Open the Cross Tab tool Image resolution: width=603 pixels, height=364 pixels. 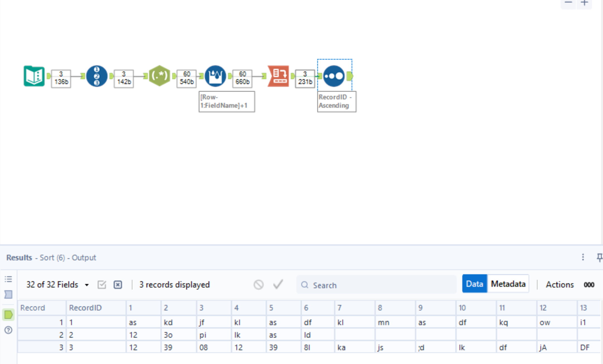(278, 76)
